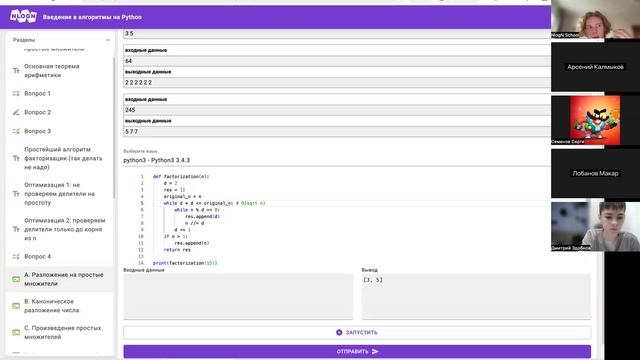This screenshot has height=360, width=640.
Task: Click code-task icon beside A. Разложение
Action: [16, 279]
